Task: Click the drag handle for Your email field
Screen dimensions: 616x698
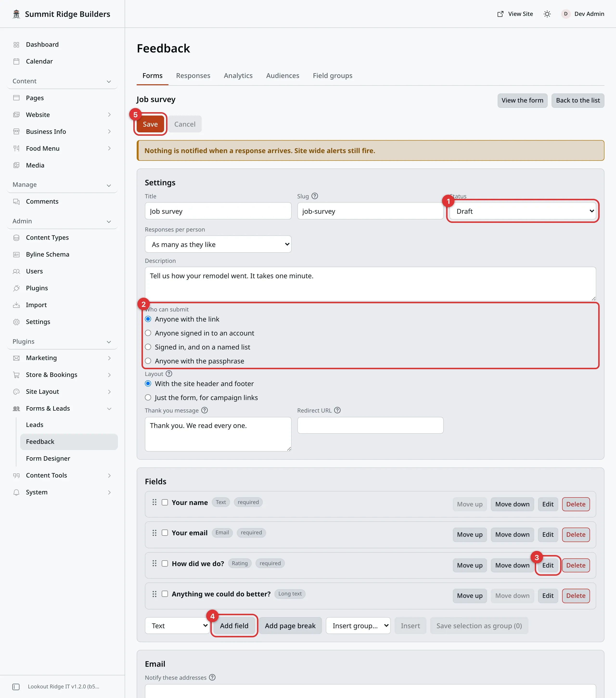Action: (154, 533)
